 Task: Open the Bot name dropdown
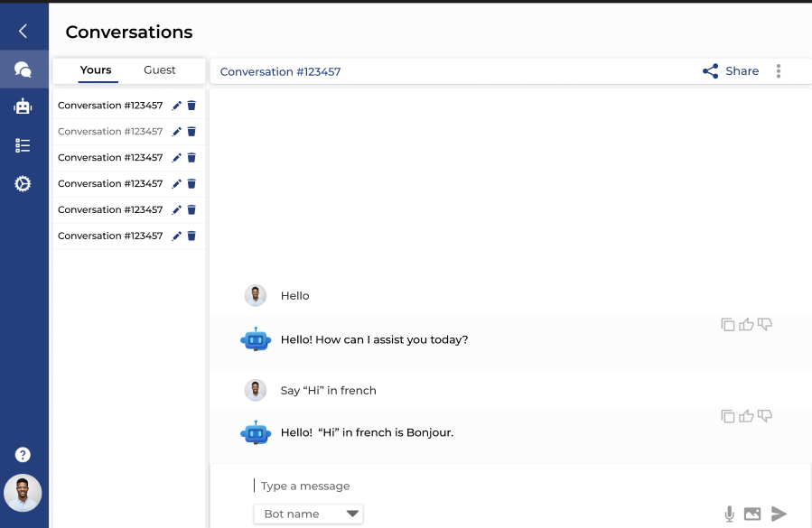coord(308,514)
